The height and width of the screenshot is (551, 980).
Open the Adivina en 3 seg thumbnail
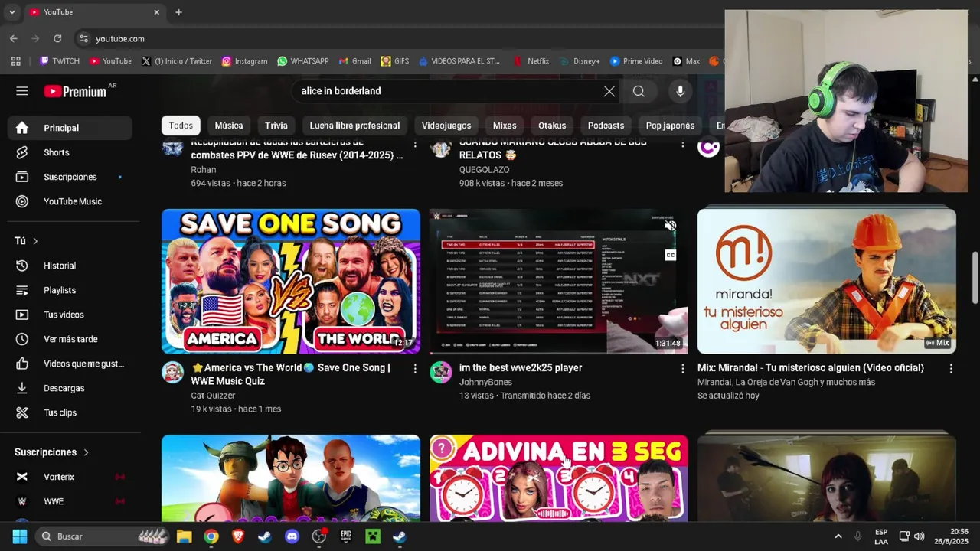pyautogui.click(x=559, y=478)
